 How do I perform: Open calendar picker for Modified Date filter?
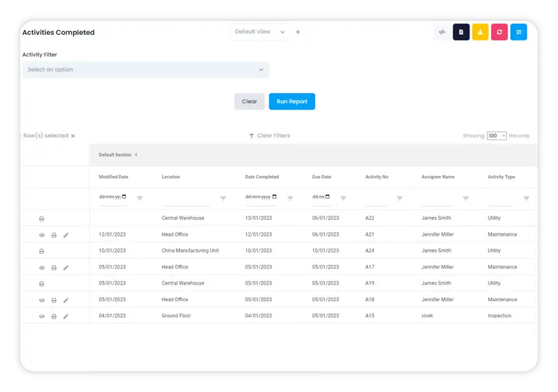click(124, 197)
